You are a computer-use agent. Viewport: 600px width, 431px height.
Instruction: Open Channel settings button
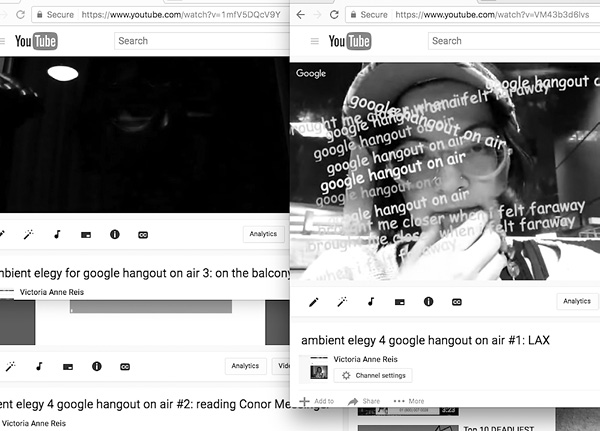[373, 375]
